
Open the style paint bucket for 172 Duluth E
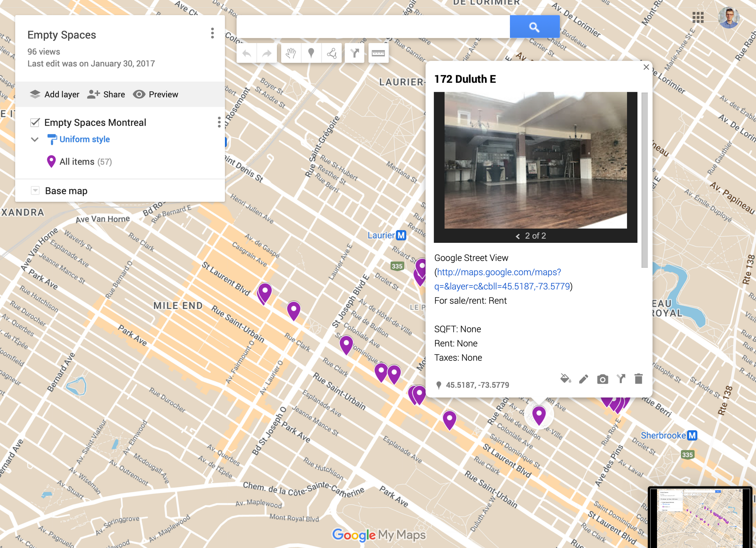coord(565,379)
